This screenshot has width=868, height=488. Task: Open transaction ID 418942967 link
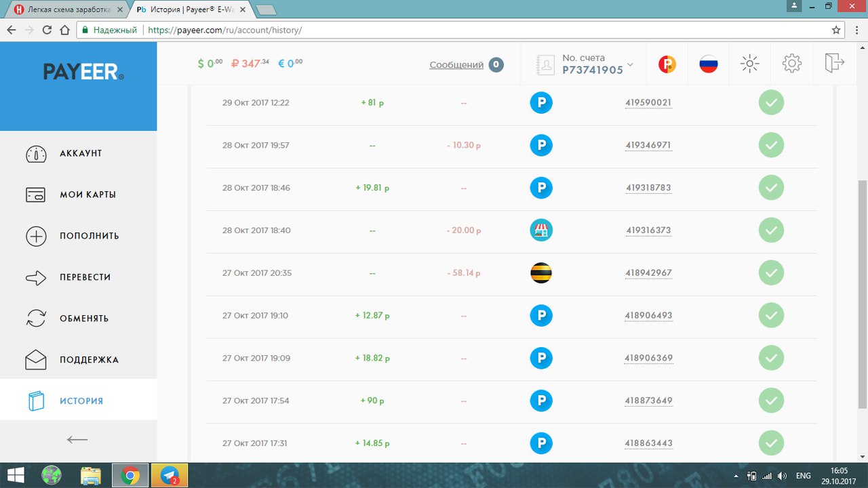pyautogui.click(x=648, y=273)
